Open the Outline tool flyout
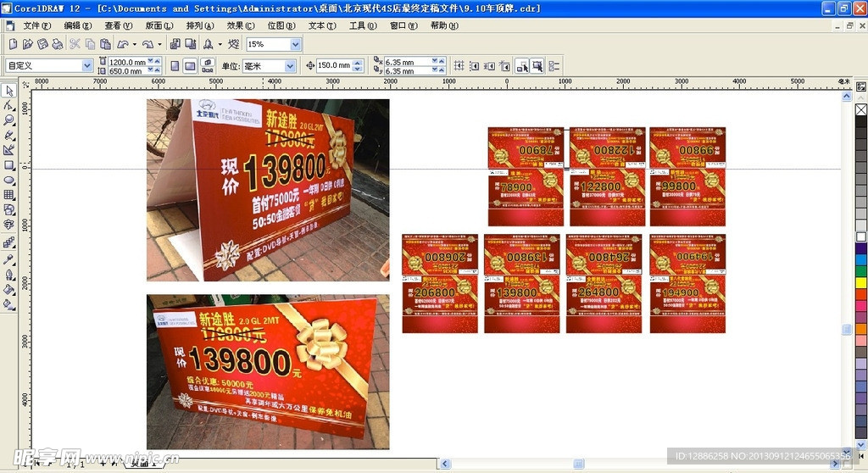 [8, 274]
